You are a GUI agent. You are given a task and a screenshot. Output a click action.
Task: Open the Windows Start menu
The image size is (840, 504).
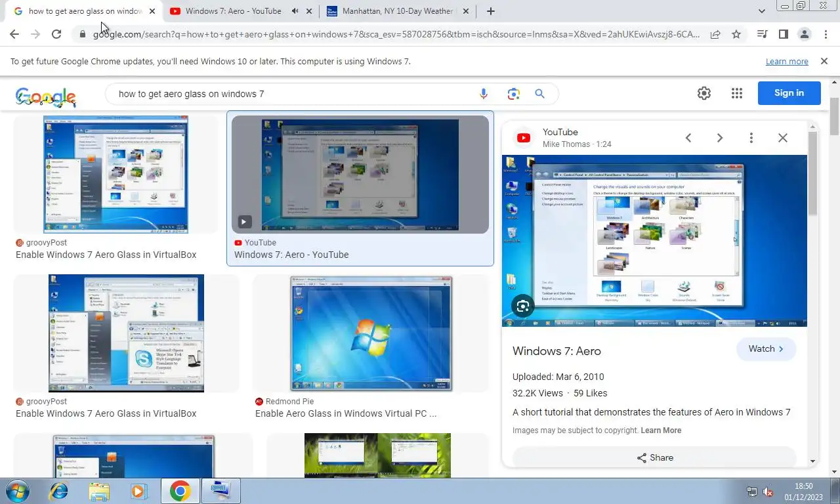click(16, 491)
